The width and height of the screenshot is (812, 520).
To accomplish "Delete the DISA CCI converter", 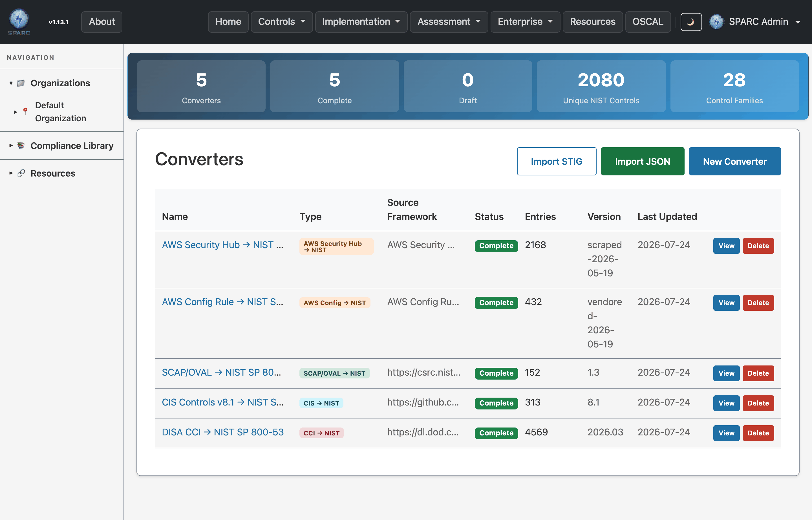I will click(x=758, y=433).
